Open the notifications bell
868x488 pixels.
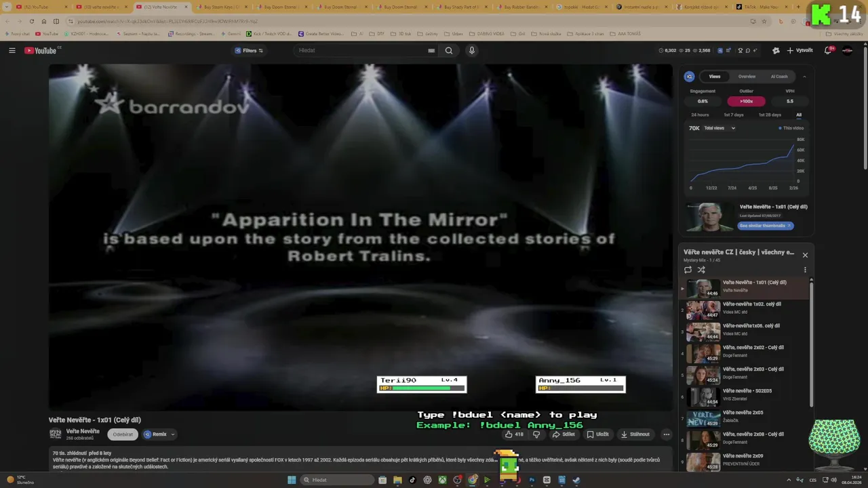(828, 50)
